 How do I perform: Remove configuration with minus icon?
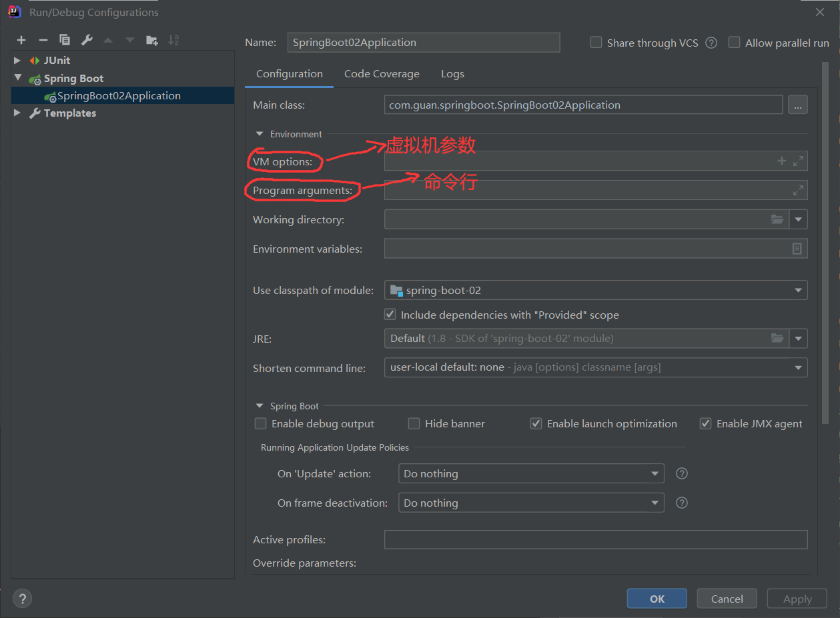pyautogui.click(x=43, y=40)
